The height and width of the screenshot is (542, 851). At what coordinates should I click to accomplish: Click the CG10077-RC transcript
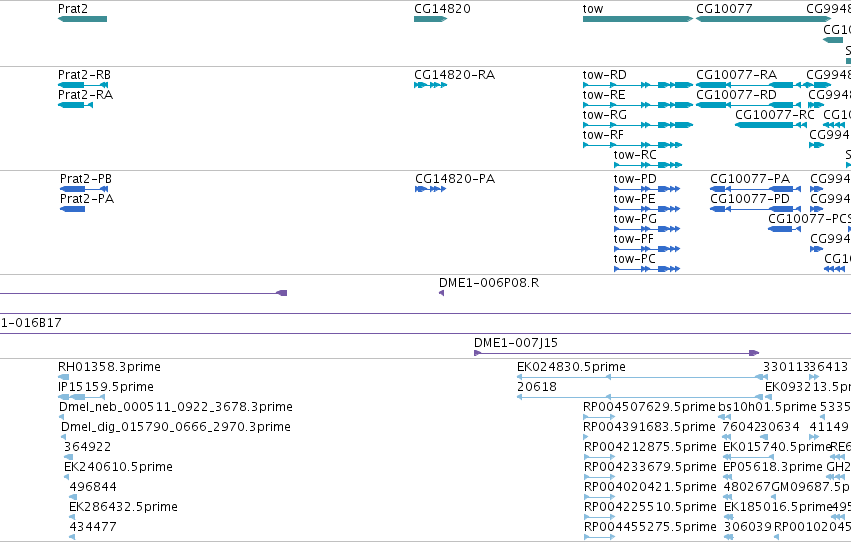point(771,125)
